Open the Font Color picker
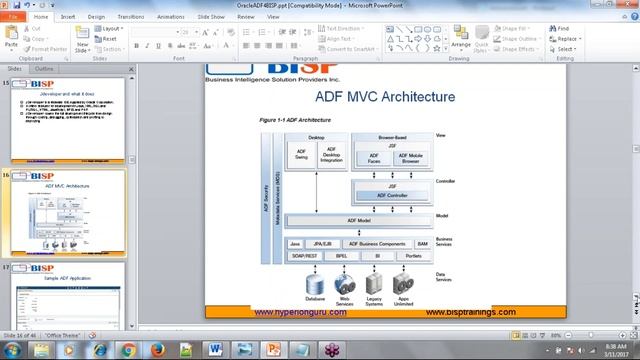Screen dimensions: 640x360 [228, 46]
